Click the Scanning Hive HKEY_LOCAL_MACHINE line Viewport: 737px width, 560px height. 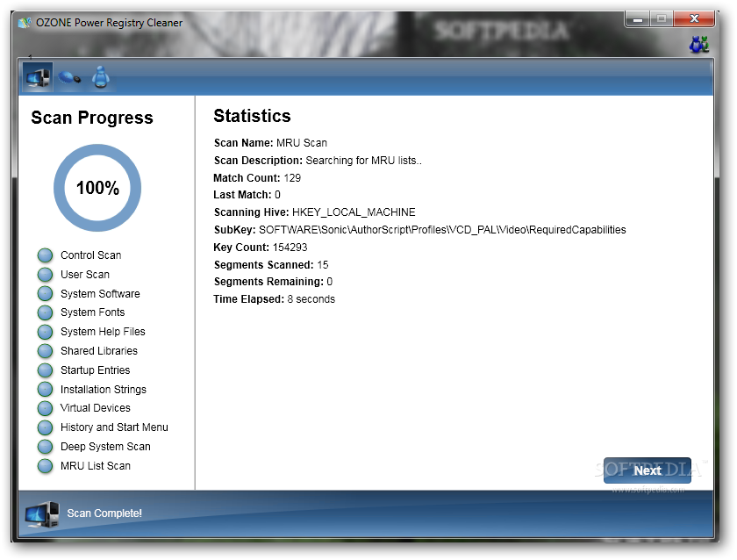coord(314,212)
